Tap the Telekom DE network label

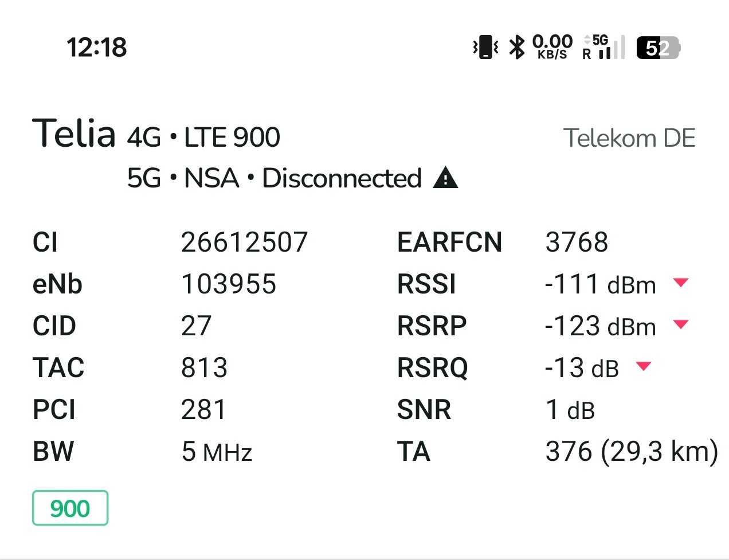point(629,138)
